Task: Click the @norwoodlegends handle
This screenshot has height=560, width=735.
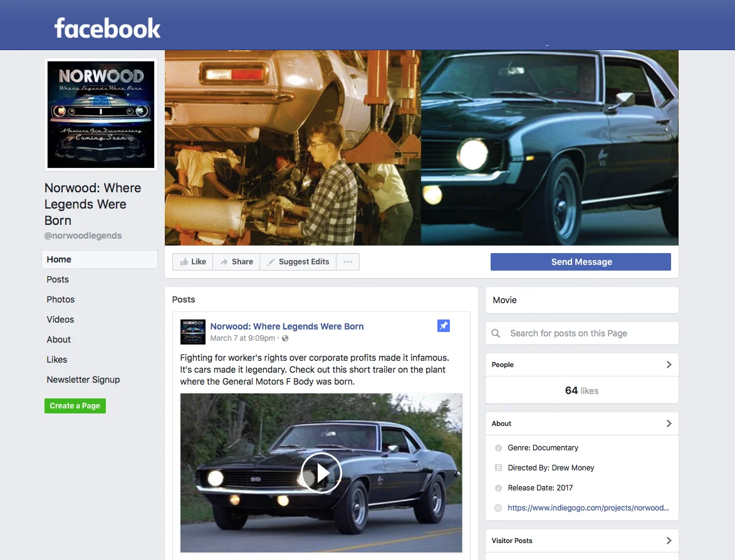Action: coord(83,236)
